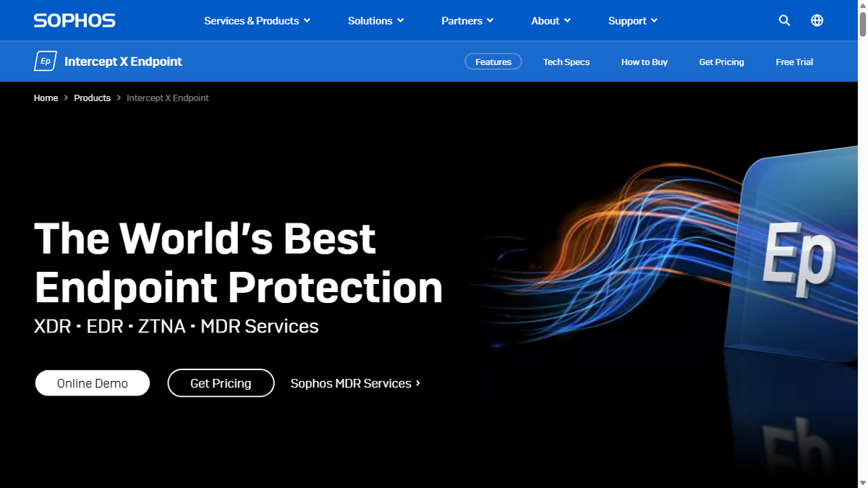This screenshot has width=868, height=488.
Task: Click the Ep product icon in subheader
Action: click(45, 61)
